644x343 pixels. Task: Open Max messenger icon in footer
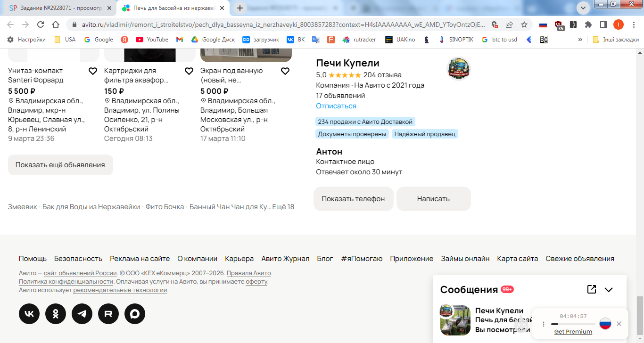(135, 314)
